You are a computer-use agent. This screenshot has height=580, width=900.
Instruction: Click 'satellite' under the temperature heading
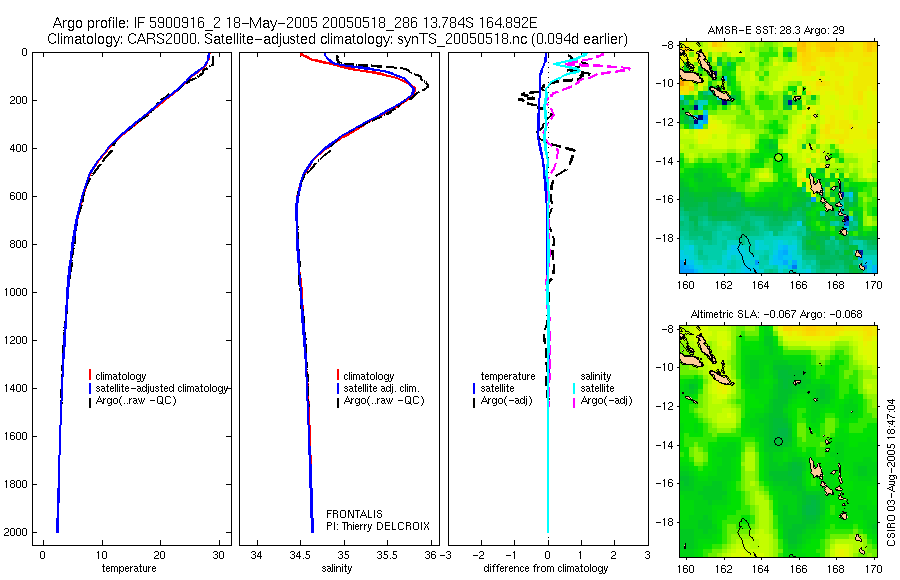(497, 388)
